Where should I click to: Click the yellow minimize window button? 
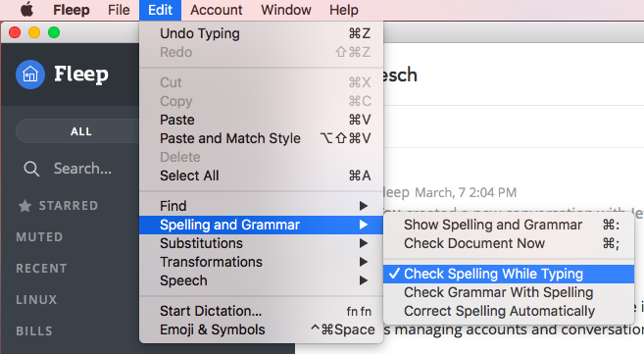point(34,32)
